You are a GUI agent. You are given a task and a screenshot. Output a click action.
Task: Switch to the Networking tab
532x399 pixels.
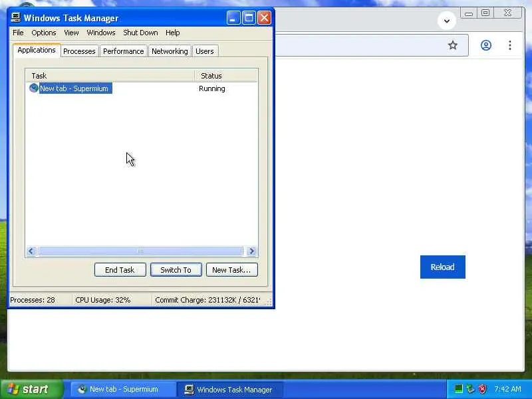pyautogui.click(x=170, y=51)
